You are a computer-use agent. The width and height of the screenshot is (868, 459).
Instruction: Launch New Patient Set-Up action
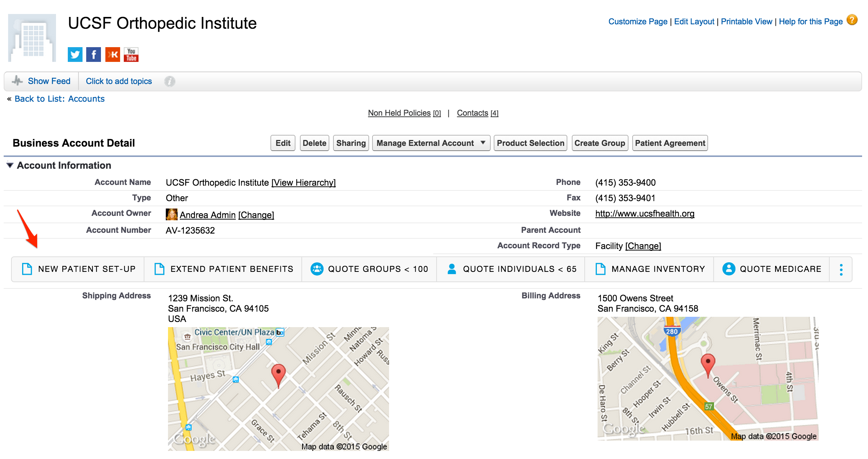(78, 269)
